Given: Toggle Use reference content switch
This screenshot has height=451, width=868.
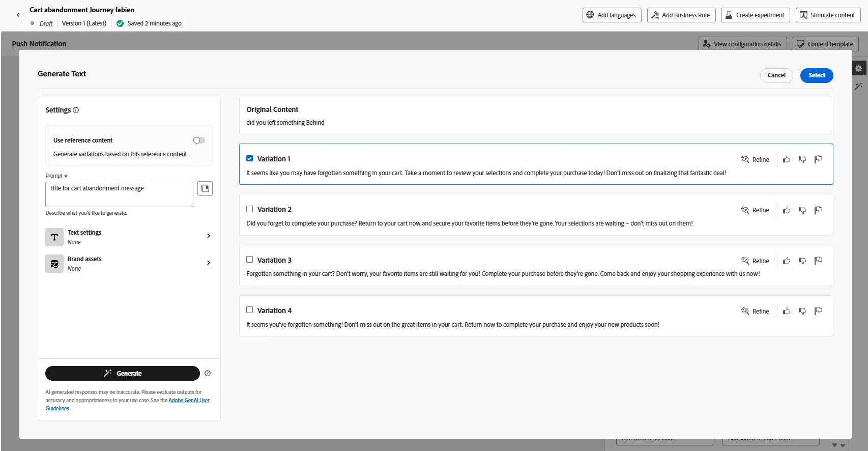Looking at the screenshot, I should [x=199, y=140].
